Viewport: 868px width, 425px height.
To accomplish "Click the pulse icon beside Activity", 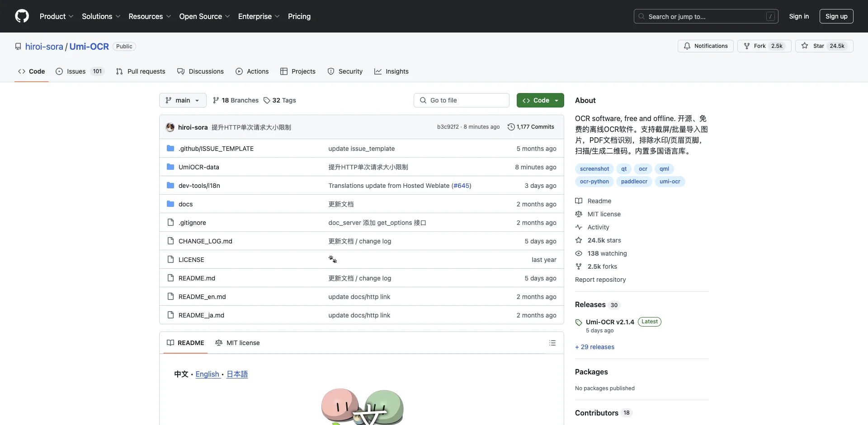I will [579, 227].
